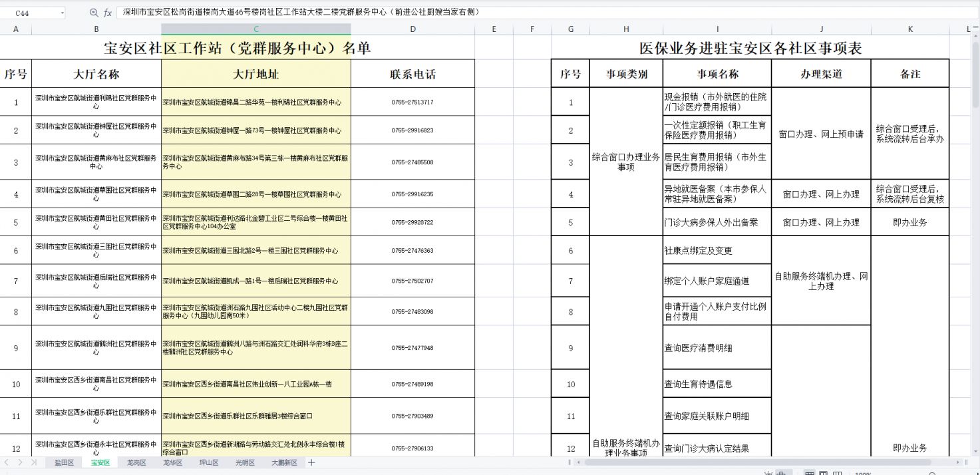The image size is (980, 475).
Task: Select the 备注 header cell
Action: (910, 74)
